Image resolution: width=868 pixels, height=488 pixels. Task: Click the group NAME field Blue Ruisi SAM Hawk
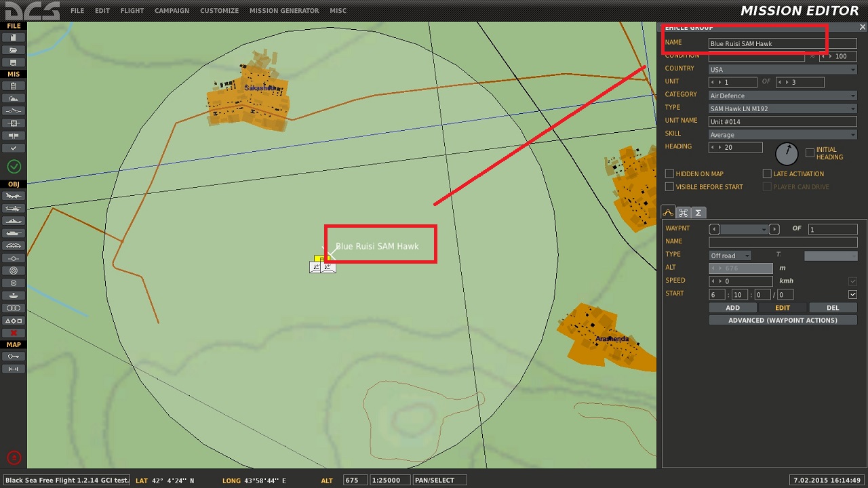coord(783,43)
